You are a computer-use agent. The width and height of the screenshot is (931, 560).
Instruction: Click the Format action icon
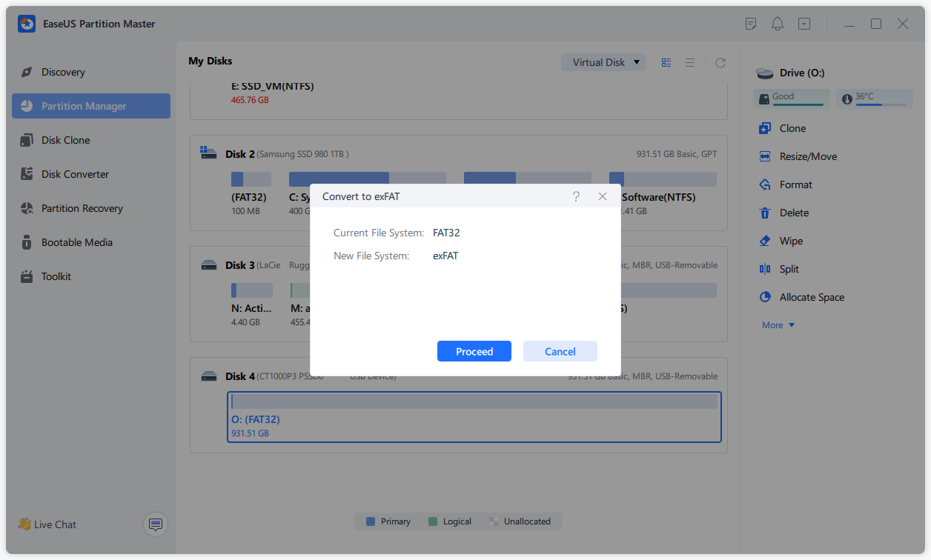pyautogui.click(x=765, y=184)
